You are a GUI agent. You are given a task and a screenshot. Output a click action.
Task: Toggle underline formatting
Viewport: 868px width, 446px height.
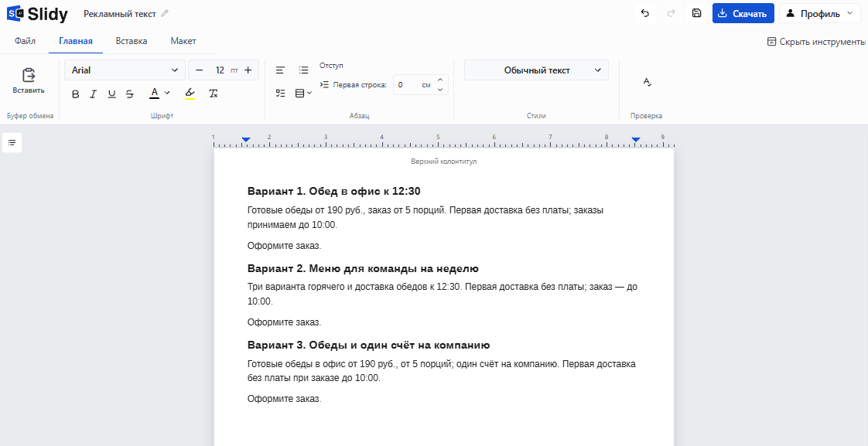[112, 94]
